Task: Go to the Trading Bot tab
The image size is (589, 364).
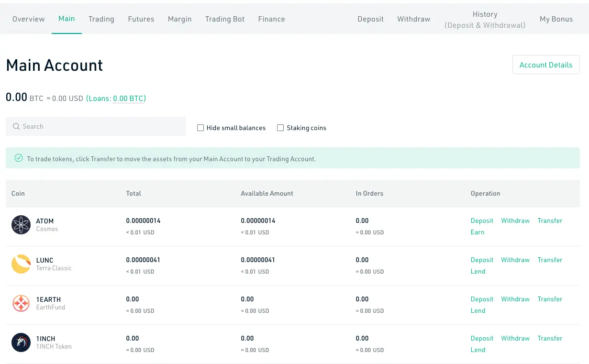Action: point(225,19)
